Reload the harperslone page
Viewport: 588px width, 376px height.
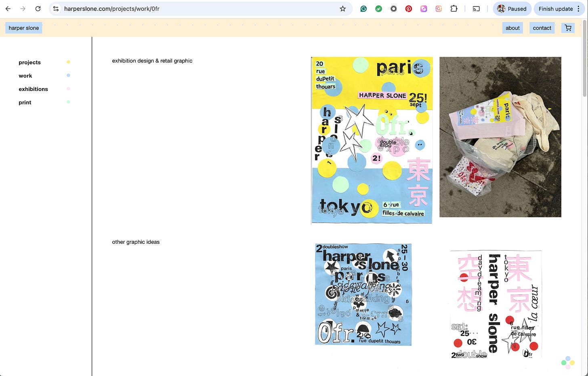coord(38,8)
